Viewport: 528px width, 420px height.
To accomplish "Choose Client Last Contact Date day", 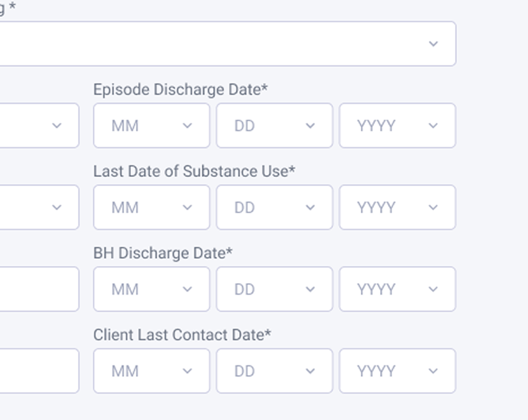I will [274, 371].
